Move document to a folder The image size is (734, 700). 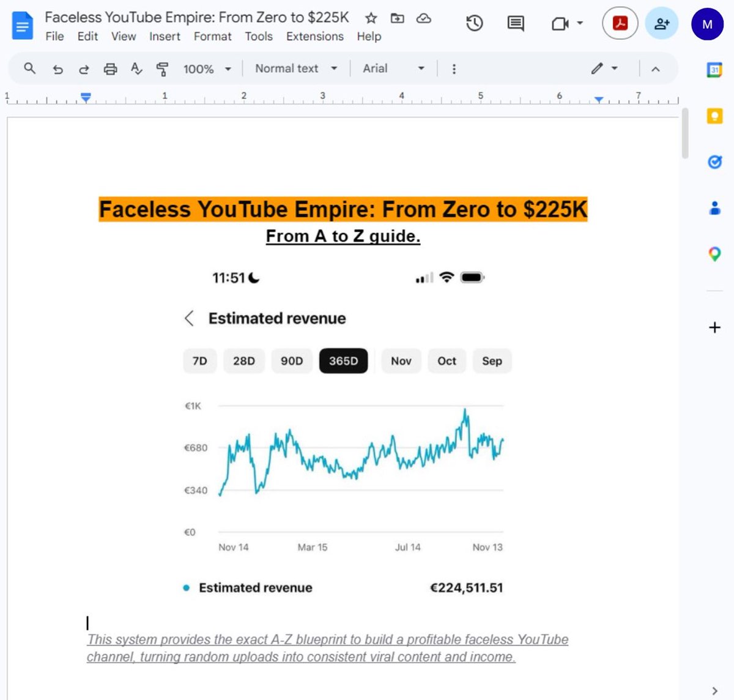pyautogui.click(x=398, y=18)
